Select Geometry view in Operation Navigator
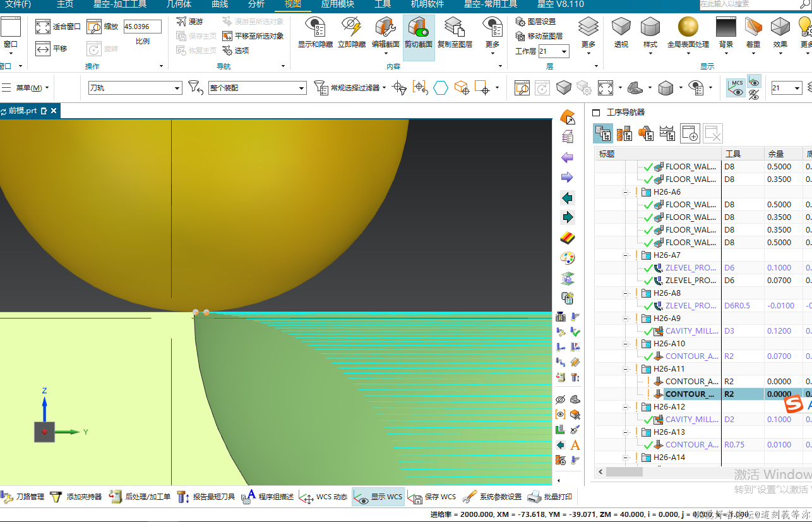 646,133
